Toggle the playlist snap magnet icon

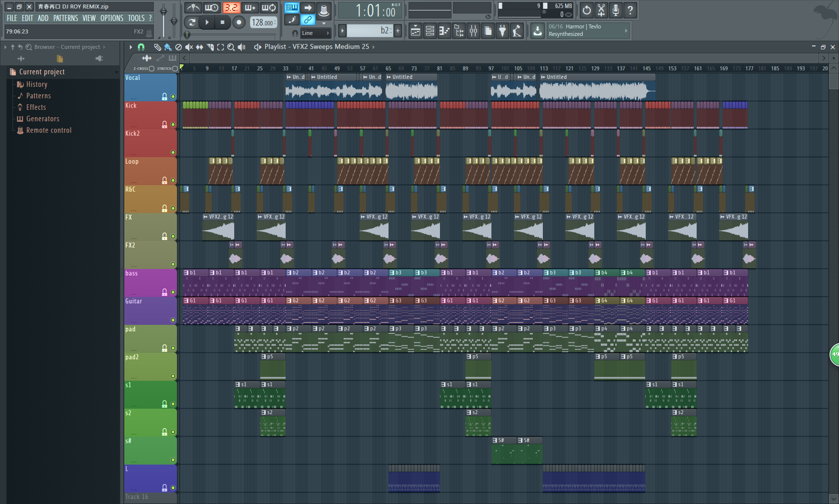click(x=141, y=47)
